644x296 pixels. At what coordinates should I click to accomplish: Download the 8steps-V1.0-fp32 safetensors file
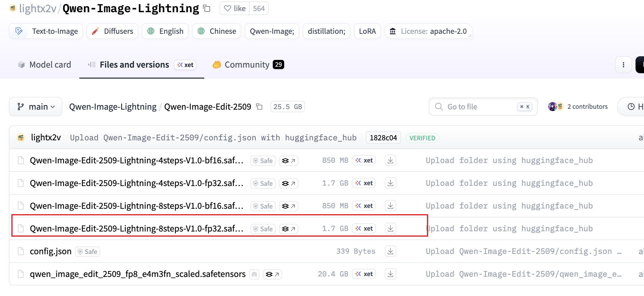(391, 228)
